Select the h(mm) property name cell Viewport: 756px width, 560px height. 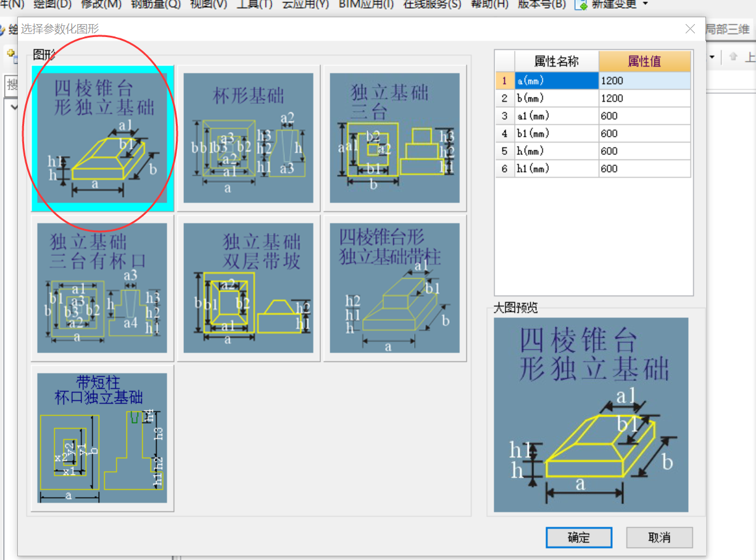pos(557,151)
